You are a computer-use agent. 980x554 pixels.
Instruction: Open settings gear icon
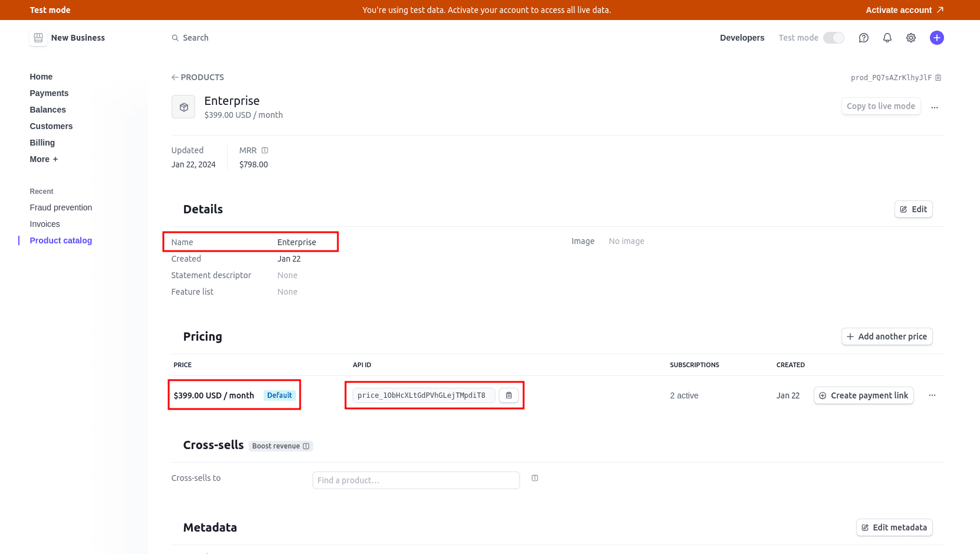[x=910, y=38]
